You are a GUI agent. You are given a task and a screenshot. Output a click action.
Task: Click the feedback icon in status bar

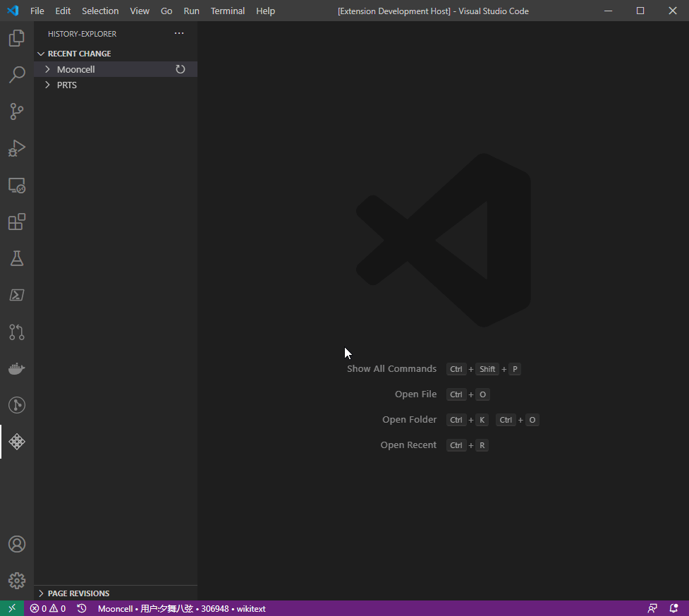click(x=652, y=608)
